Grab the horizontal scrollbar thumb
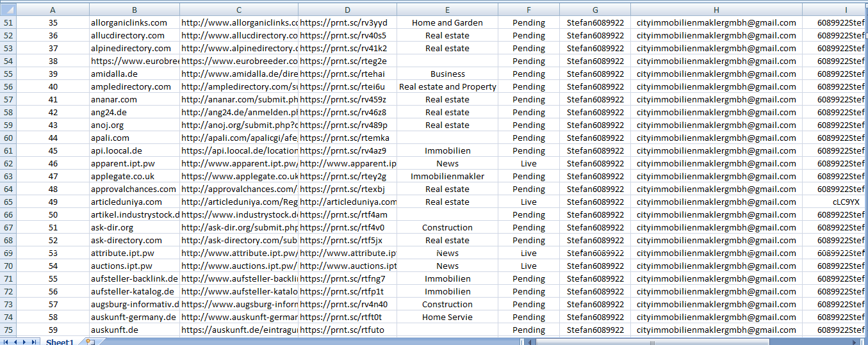 point(653,342)
